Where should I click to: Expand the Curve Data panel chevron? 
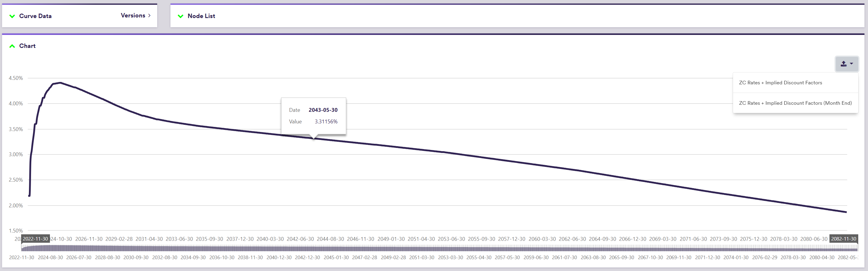point(12,16)
